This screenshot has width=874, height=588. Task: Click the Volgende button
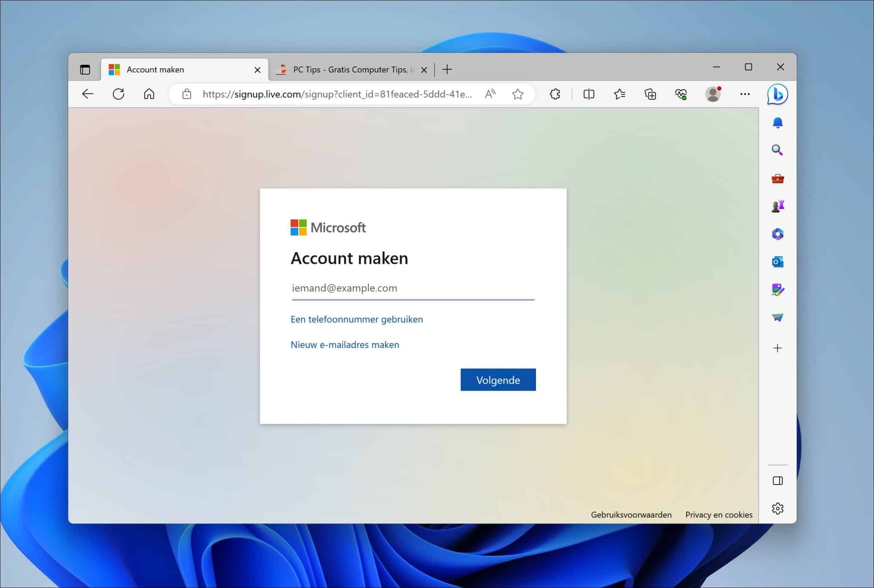pos(498,380)
